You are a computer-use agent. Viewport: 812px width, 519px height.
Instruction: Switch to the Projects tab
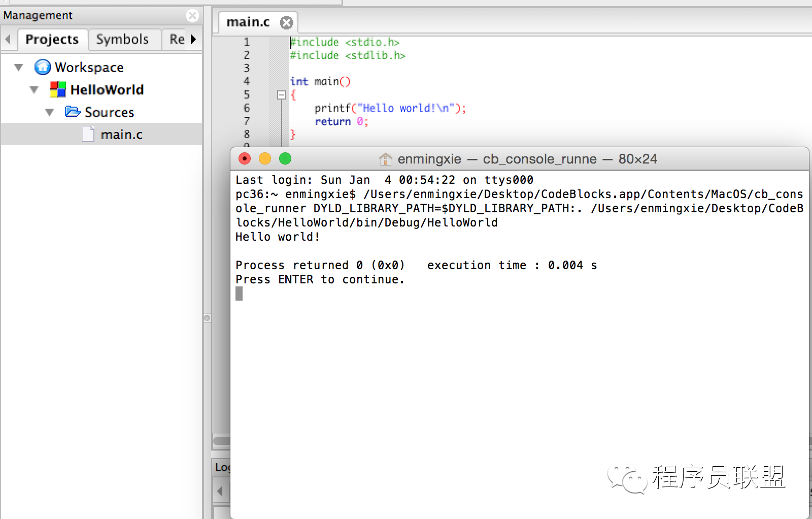pos(53,39)
